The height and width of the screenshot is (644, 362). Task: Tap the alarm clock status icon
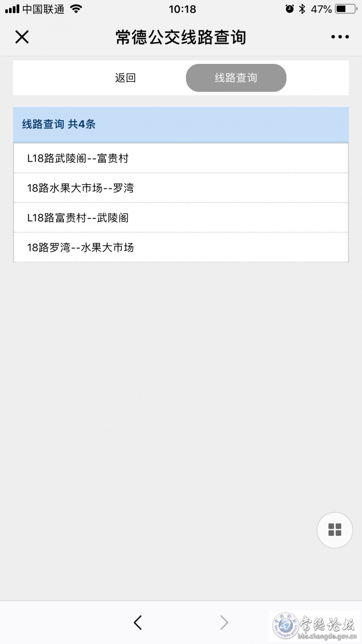pyautogui.click(x=290, y=9)
